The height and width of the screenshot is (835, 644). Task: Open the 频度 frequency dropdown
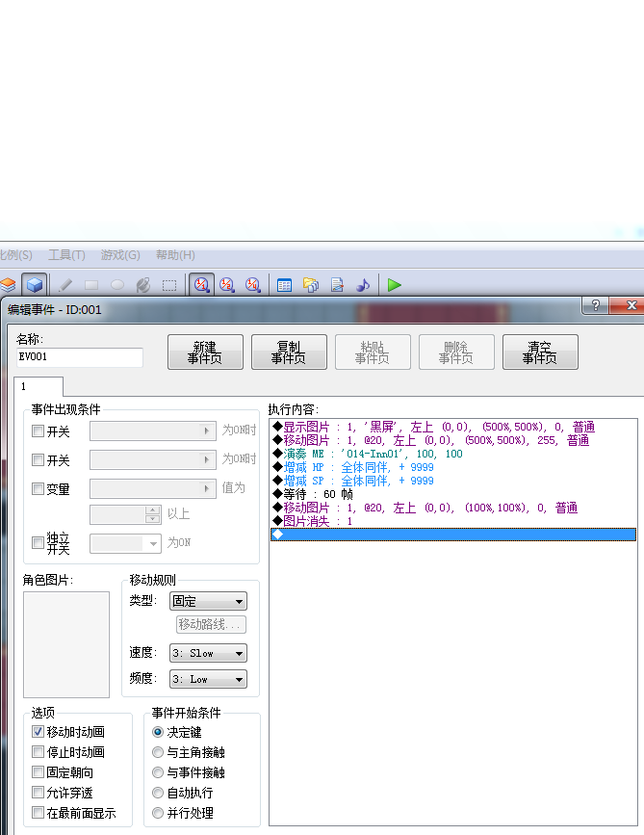click(x=208, y=680)
